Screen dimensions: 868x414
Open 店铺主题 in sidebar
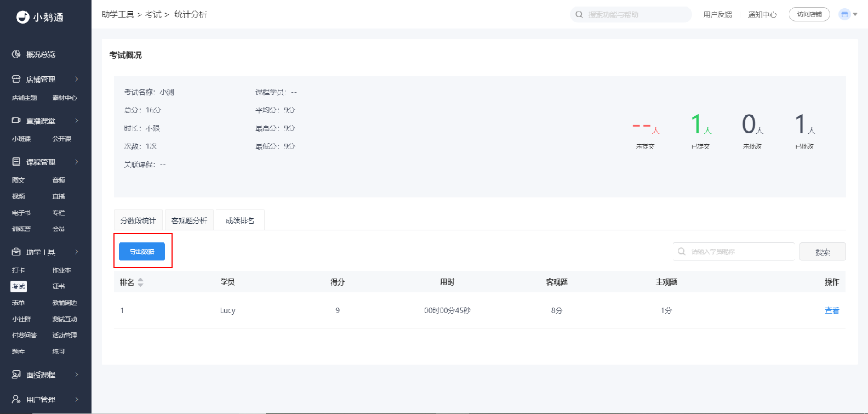tap(25, 98)
